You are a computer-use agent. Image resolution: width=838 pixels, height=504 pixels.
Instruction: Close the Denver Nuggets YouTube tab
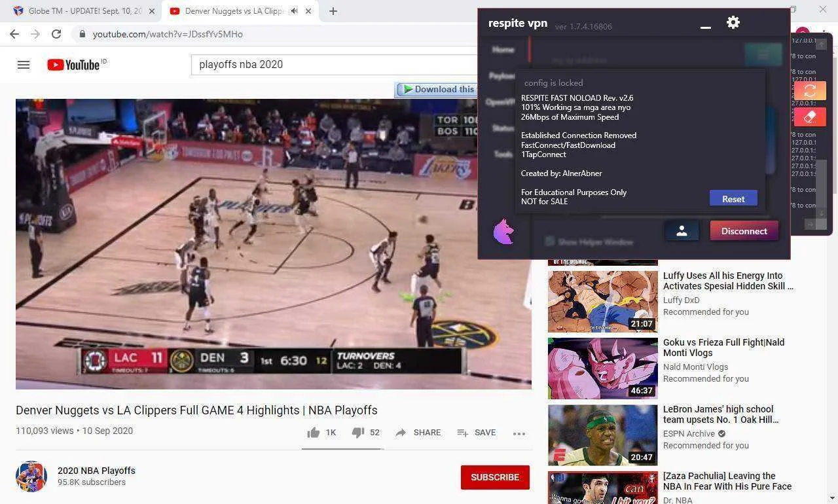[308, 11]
